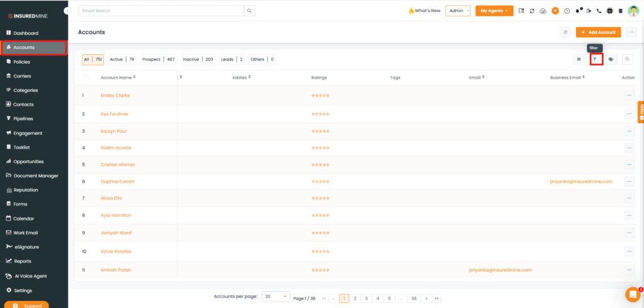Open three-dots action menu for Ensley Clarke
644x308 pixels.
click(628, 95)
